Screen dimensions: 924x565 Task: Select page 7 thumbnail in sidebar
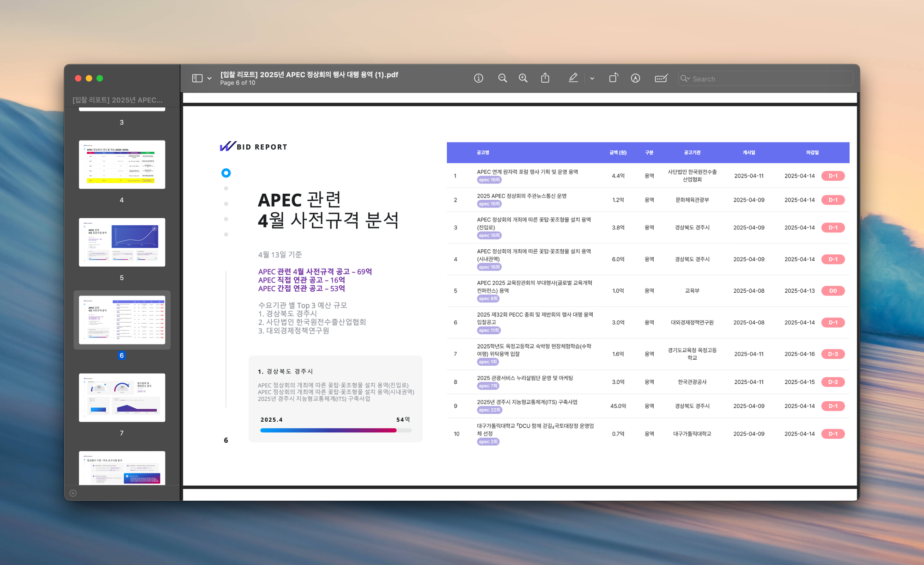coord(122,398)
